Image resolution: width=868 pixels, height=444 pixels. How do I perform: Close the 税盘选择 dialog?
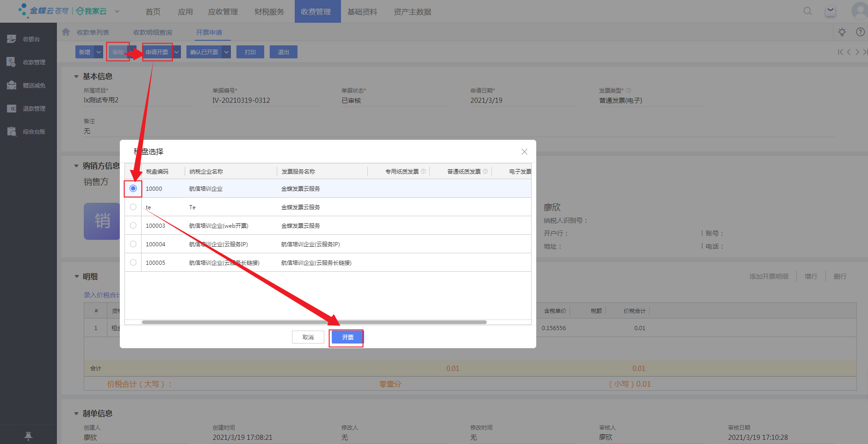point(524,151)
